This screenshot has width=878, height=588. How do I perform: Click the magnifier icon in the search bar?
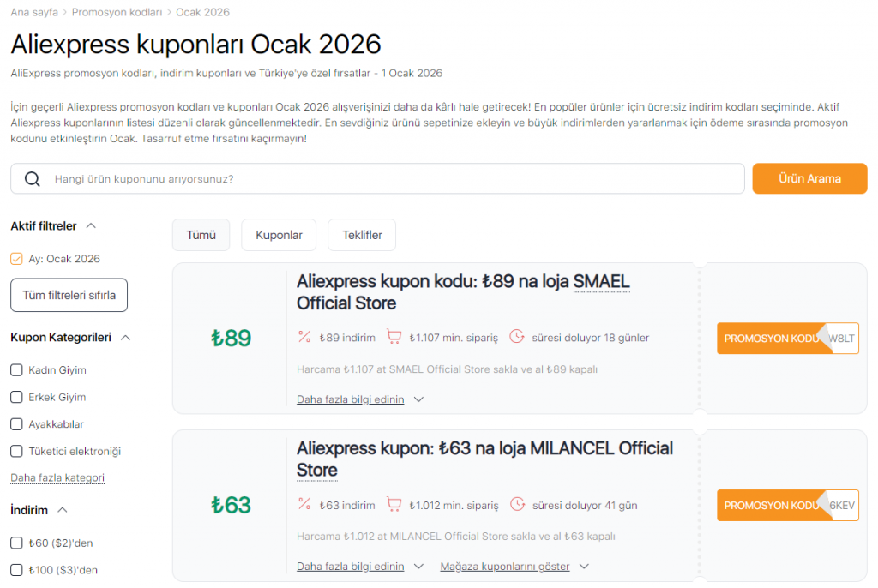(34, 178)
